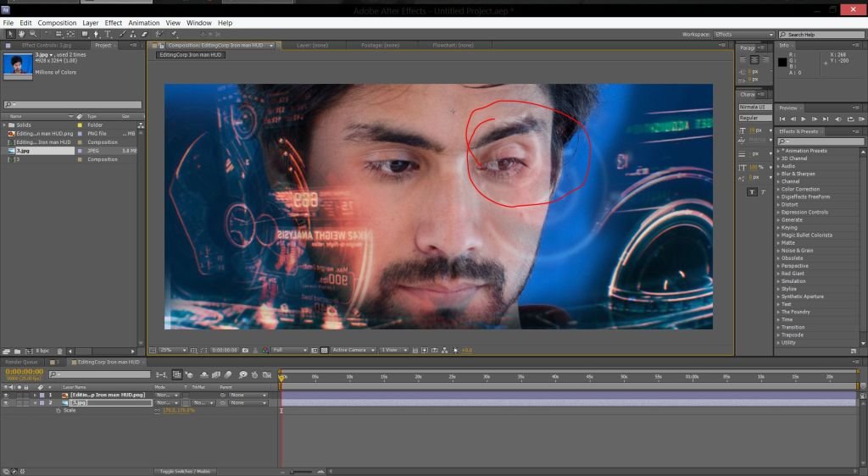Screen dimensions: 868x476
Task: Open blending mode dropdown for 3.jpg layer
Action: (167, 403)
